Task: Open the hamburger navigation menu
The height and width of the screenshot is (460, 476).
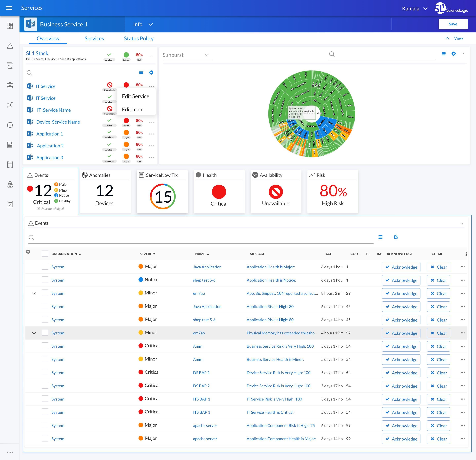Action: (x=9, y=8)
